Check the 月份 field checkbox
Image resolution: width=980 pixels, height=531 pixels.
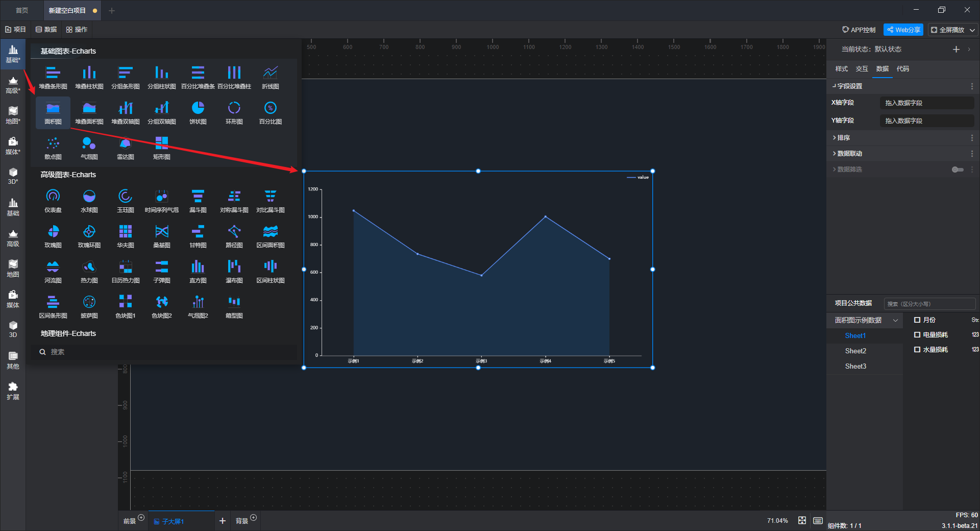tap(917, 320)
